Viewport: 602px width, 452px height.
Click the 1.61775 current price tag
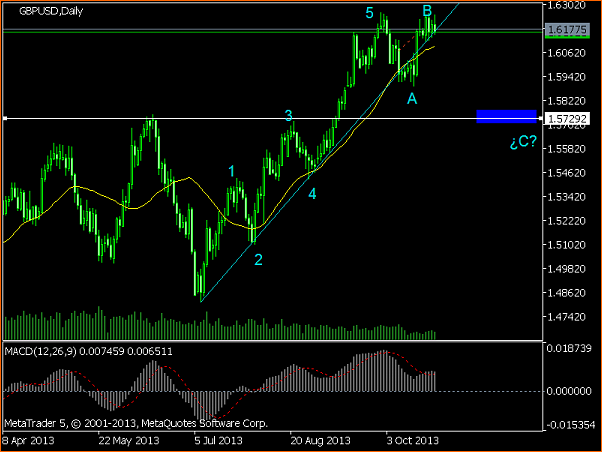(x=567, y=30)
